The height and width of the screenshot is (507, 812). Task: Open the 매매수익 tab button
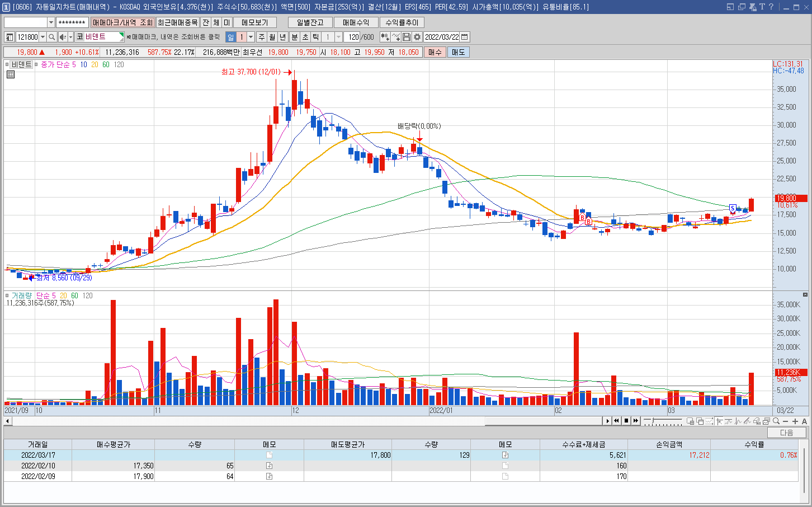coord(356,22)
